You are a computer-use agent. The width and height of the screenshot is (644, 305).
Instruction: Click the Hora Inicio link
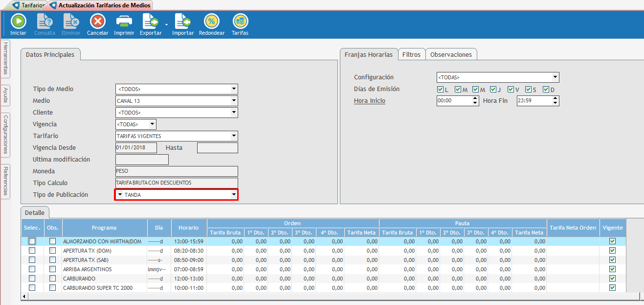pos(369,101)
